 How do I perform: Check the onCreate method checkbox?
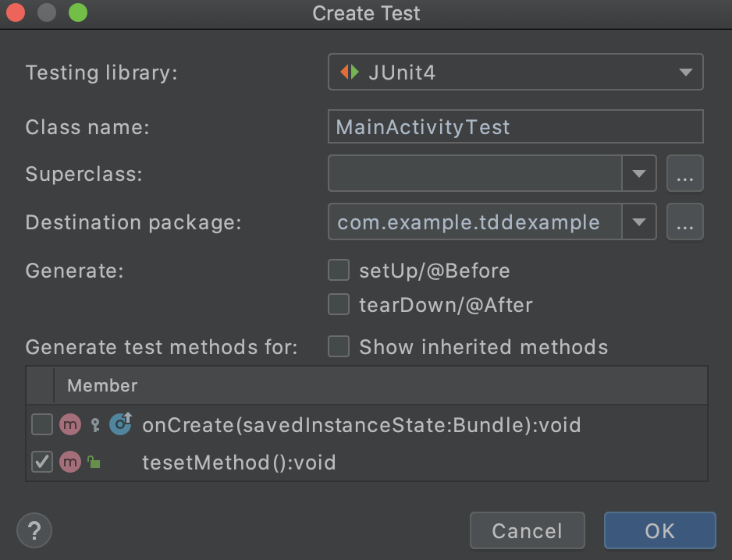point(41,425)
